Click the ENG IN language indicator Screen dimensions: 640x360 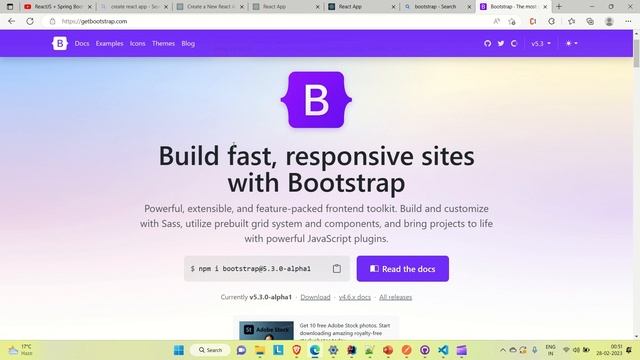[x=550, y=350]
